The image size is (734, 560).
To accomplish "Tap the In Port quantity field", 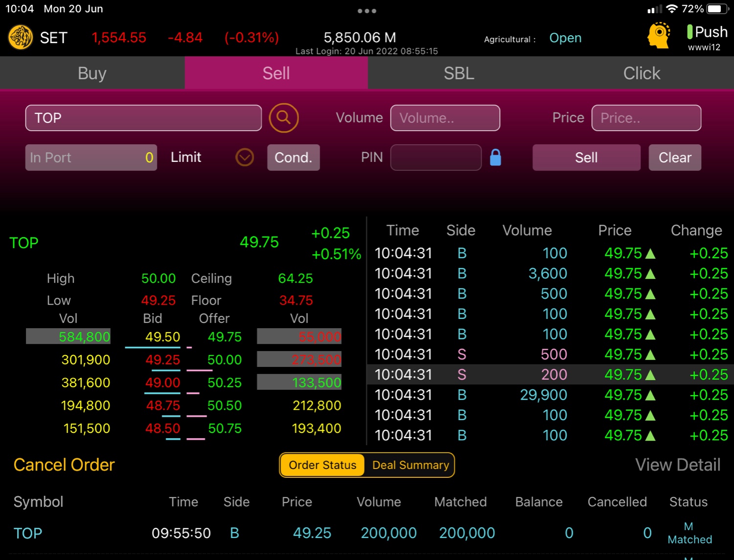I will coord(91,157).
